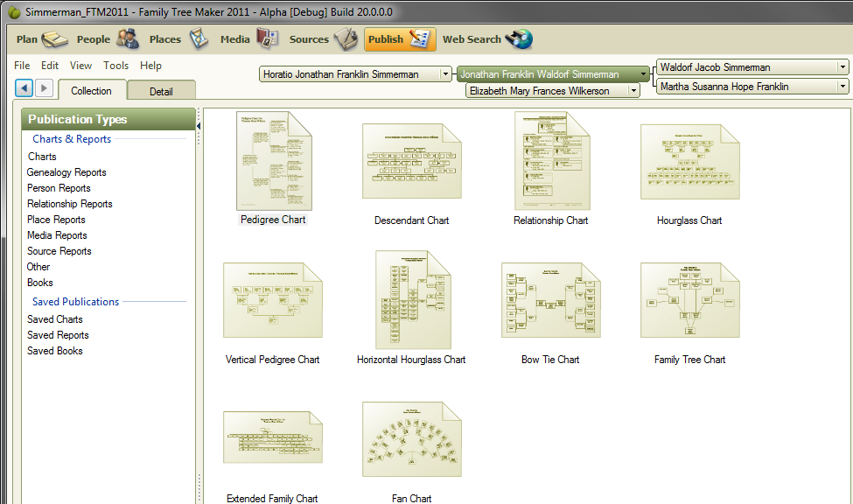Open the View menu
853x504 pixels.
pyautogui.click(x=80, y=66)
